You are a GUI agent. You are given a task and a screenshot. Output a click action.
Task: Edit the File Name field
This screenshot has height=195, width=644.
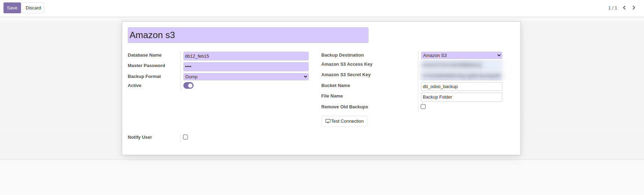tap(461, 97)
